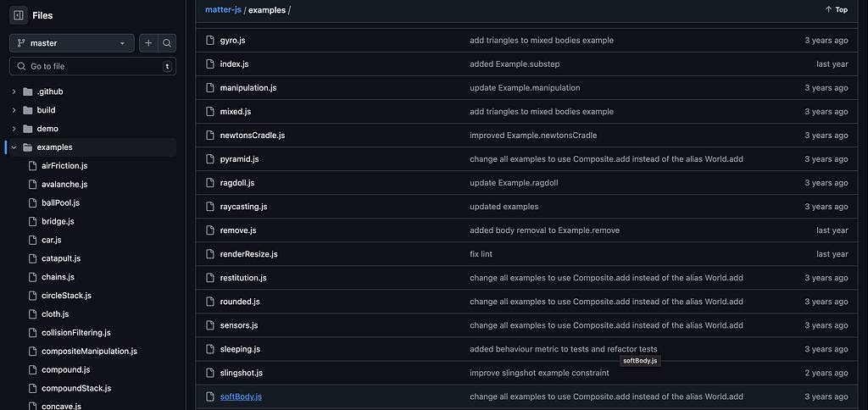Collapse the Files side panel icon

[x=19, y=15]
